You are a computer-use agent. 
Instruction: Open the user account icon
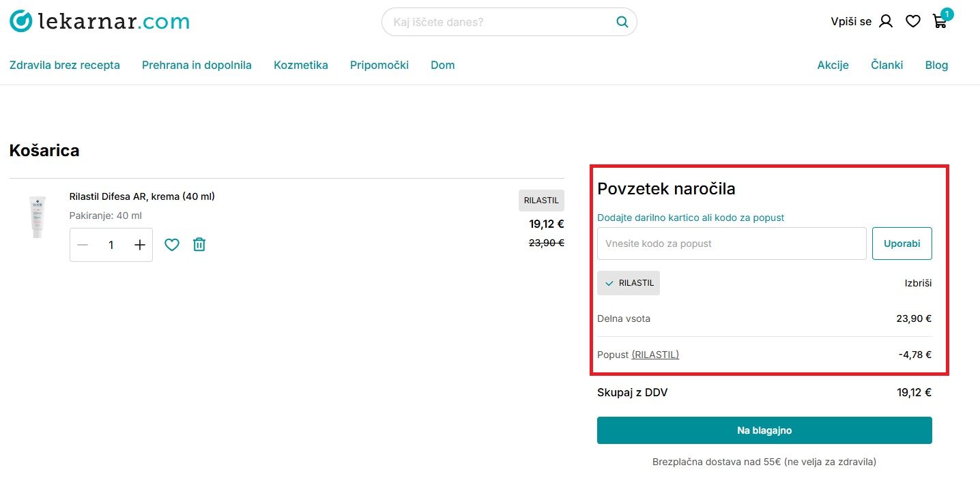886,21
